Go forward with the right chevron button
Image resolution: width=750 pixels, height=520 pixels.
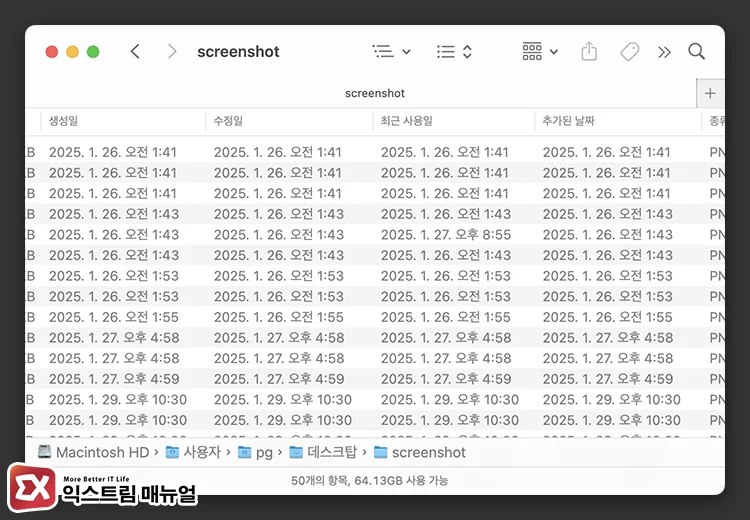tap(172, 51)
